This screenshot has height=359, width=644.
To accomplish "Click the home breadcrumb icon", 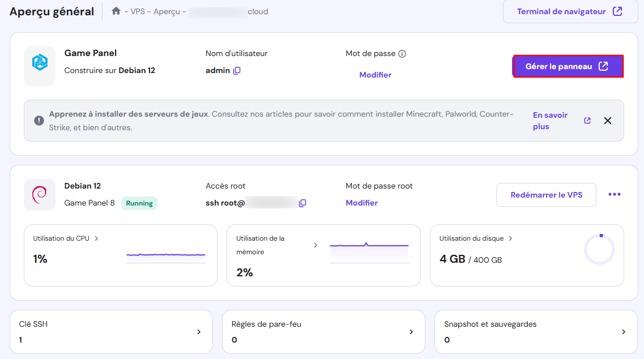I will (x=116, y=11).
